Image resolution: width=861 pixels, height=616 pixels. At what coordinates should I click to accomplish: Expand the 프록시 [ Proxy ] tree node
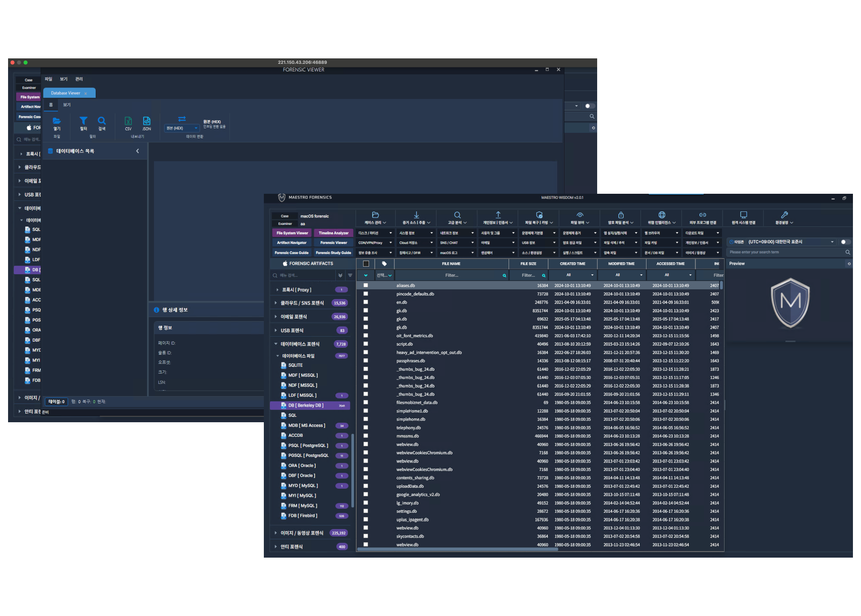[277, 290]
